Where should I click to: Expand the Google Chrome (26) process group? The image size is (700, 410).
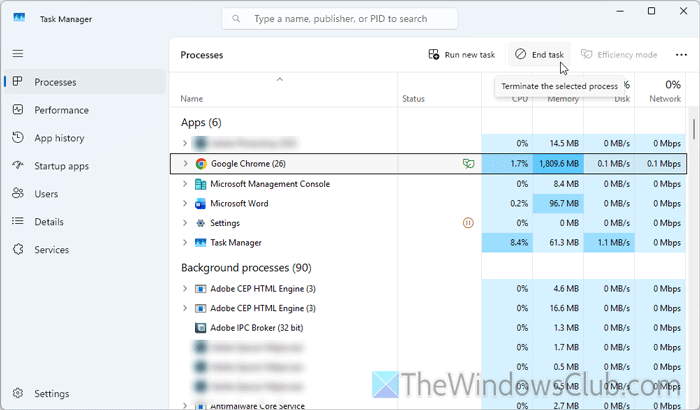185,164
